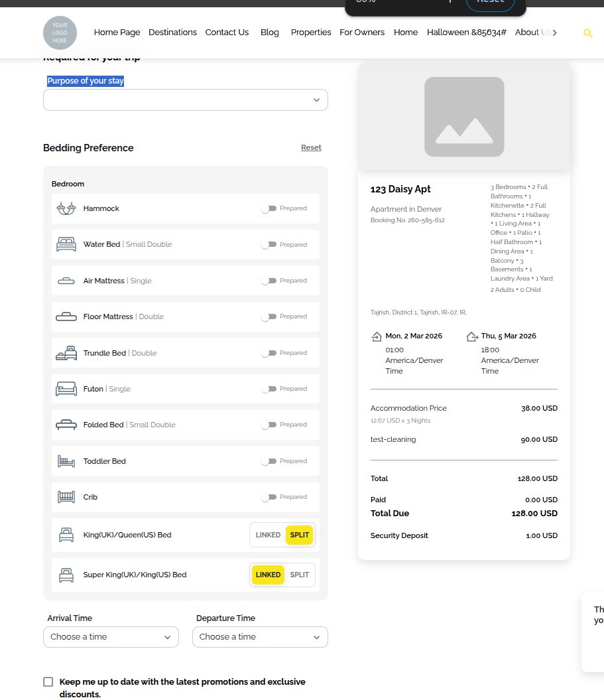The width and height of the screenshot is (604, 700).
Task: Click the highlighted 'Purpose of your stay' label
Action: click(x=86, y=81)
